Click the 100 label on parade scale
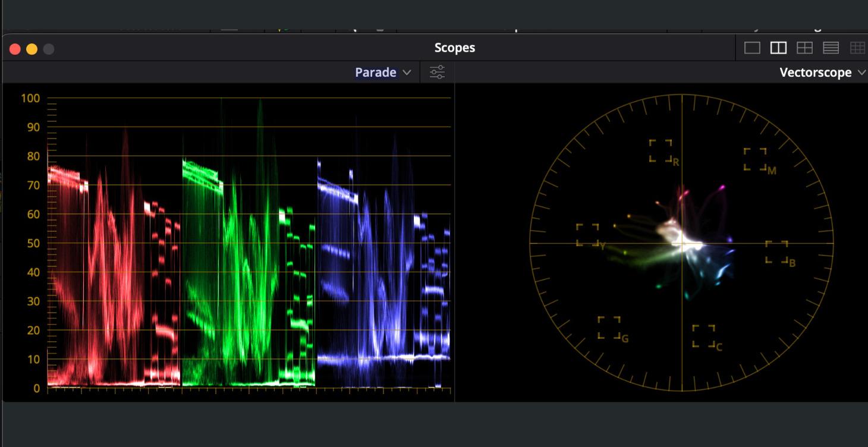This screenshot has height=447, width=868. coord(30,98)
